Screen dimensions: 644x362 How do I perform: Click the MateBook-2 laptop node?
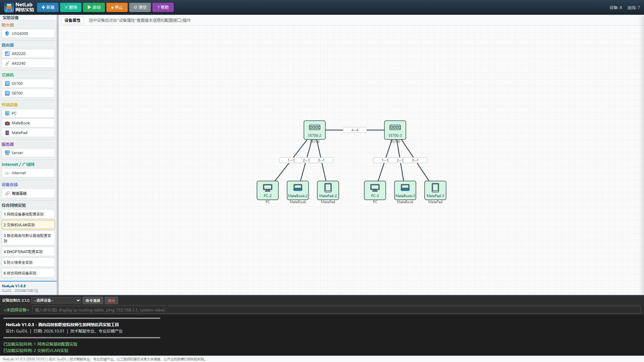click(298, 190)
